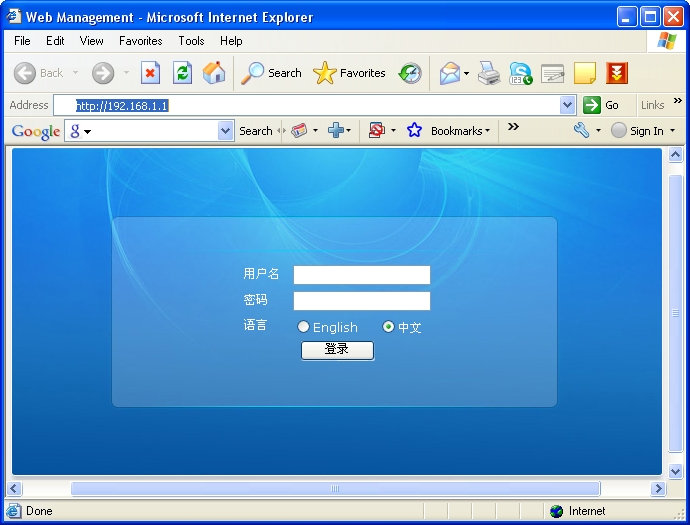
Task: Click the status bar page icon
Action: coord(14,510)
